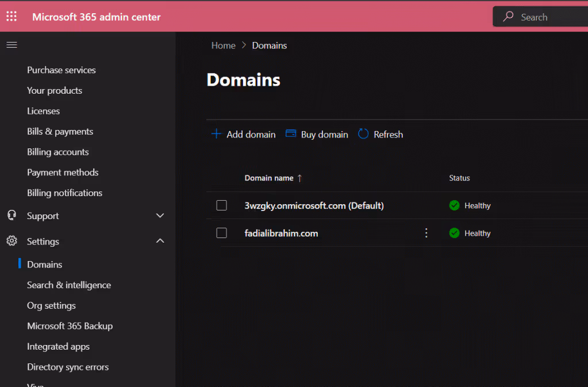Screen dimensions: 588x387
Task: Click the Support headset icon
Action: click(11, 215)
